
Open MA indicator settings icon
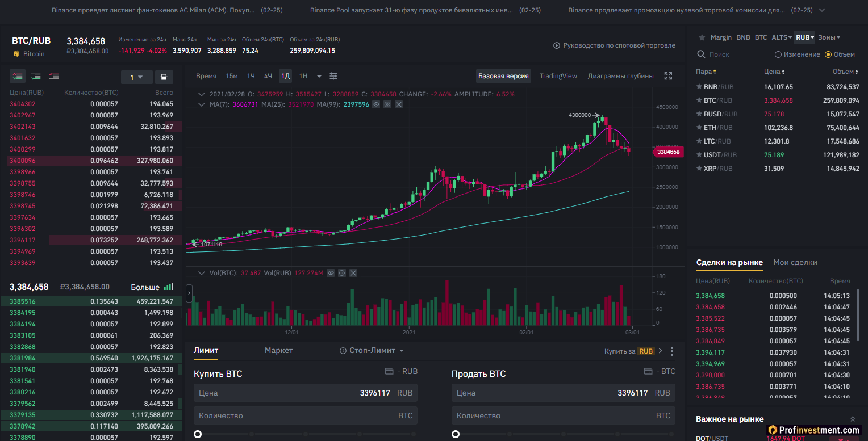[387, 104]
